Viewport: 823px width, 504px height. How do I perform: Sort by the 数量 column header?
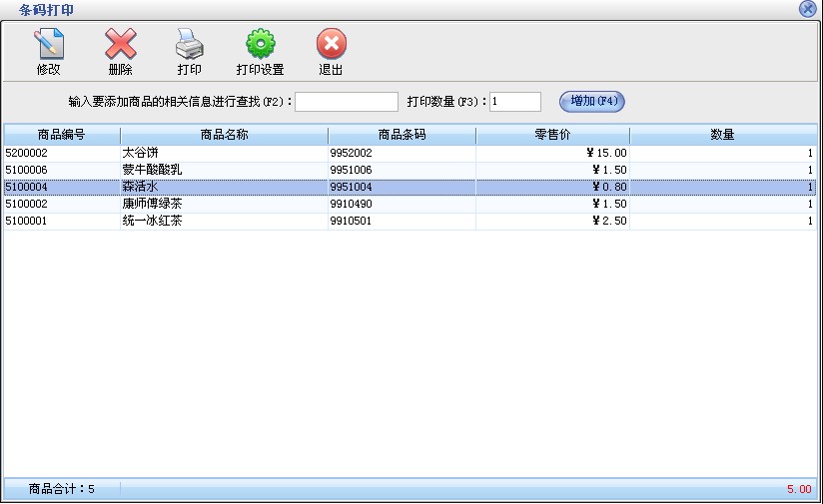(722, 135)
